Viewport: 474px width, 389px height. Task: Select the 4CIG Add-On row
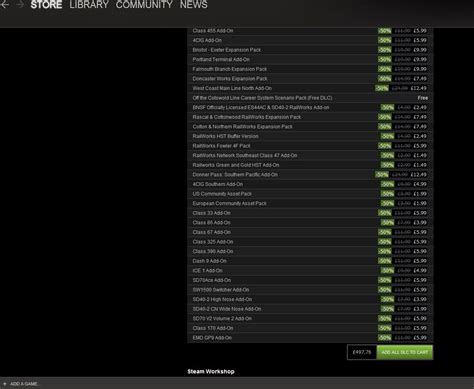pyautogui.click(x=310, y=40)
